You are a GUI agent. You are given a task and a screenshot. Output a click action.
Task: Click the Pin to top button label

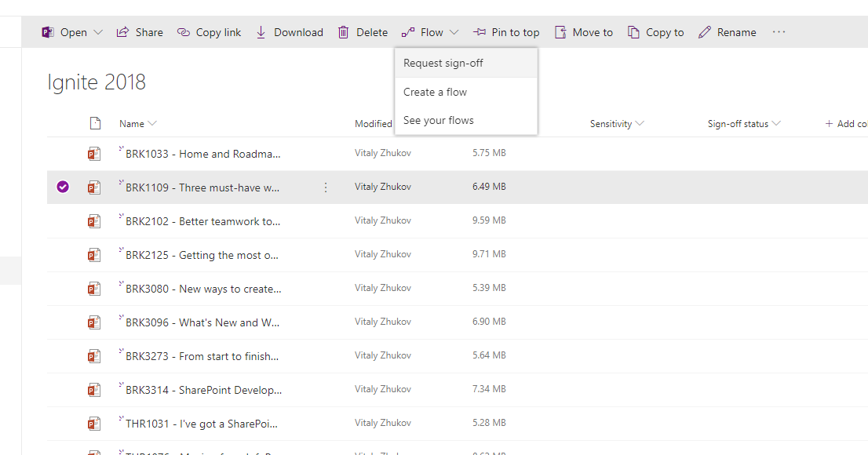516,32
